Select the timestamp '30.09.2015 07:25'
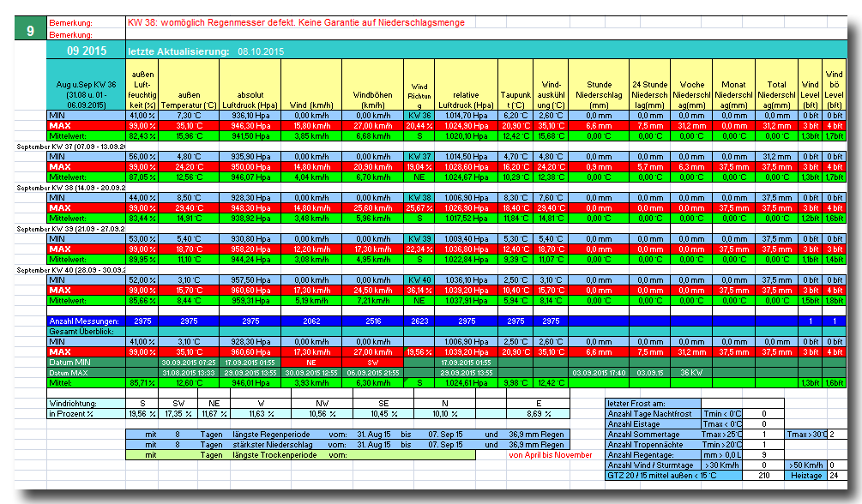This screenshot has width=862, height=504. tap(189, 363)
